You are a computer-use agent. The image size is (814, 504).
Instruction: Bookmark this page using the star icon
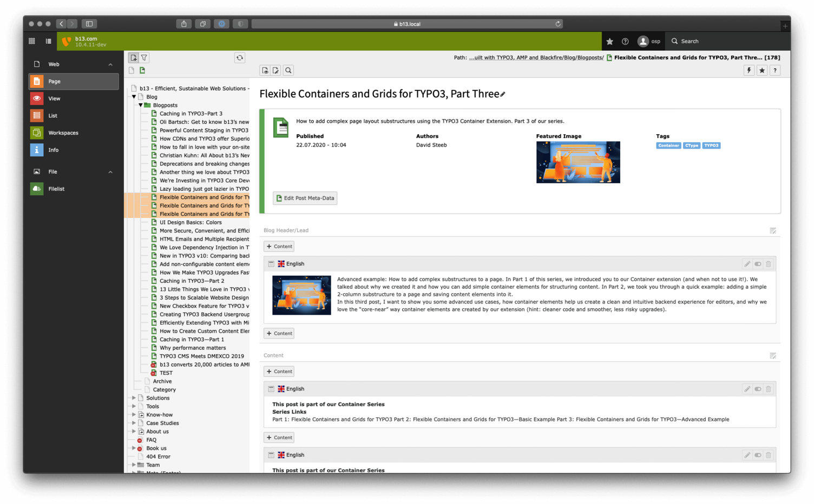tap(762, 70)
